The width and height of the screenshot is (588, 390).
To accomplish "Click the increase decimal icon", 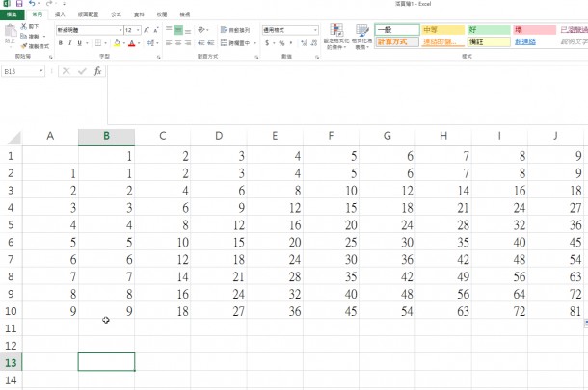I will tap(305, 43).
